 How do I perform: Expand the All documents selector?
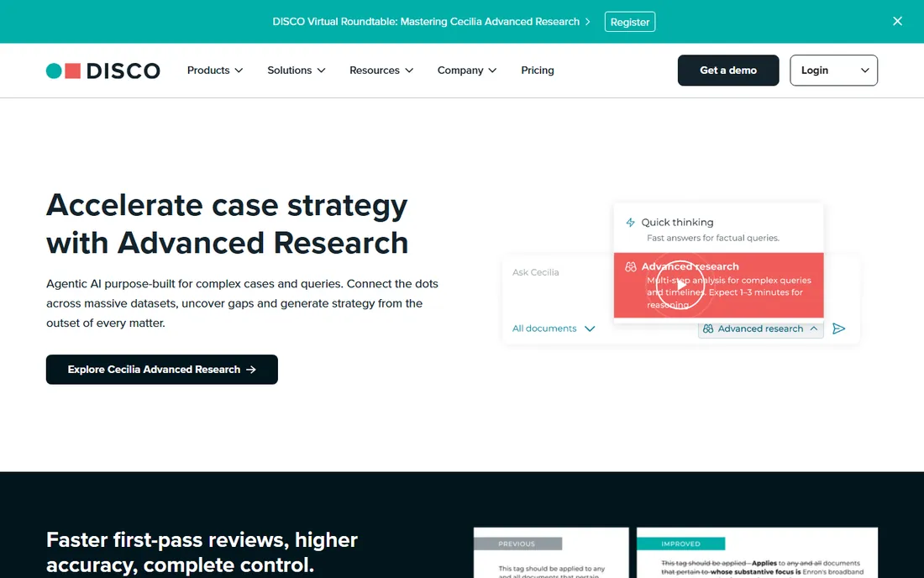[x=554, y=328]
